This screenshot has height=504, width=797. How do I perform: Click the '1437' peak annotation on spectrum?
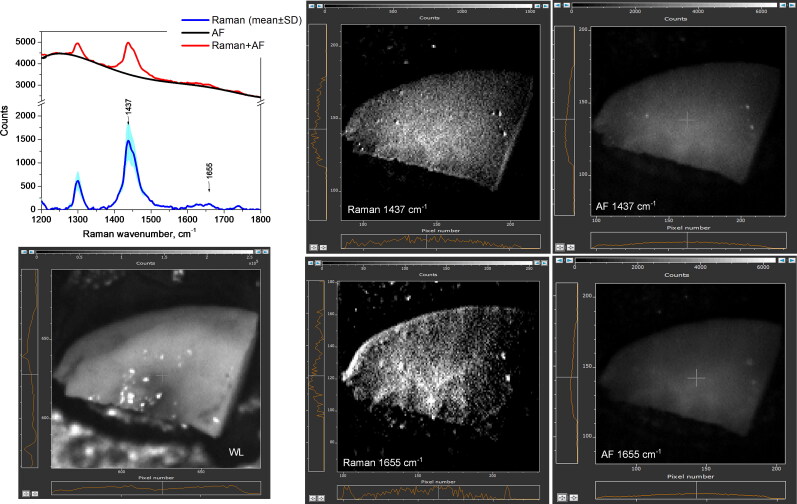tap(128, 109)
